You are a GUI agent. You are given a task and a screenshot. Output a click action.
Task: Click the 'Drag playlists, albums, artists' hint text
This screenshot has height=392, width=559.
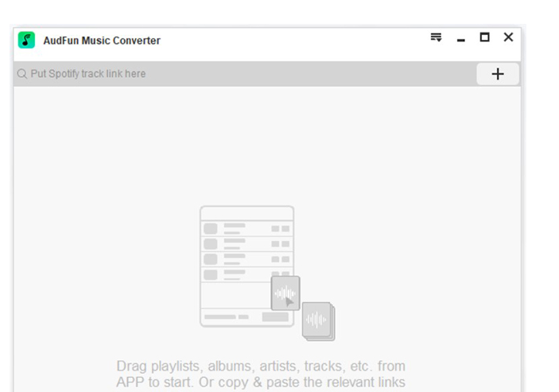pyautogui.click(x=261, y=374)
